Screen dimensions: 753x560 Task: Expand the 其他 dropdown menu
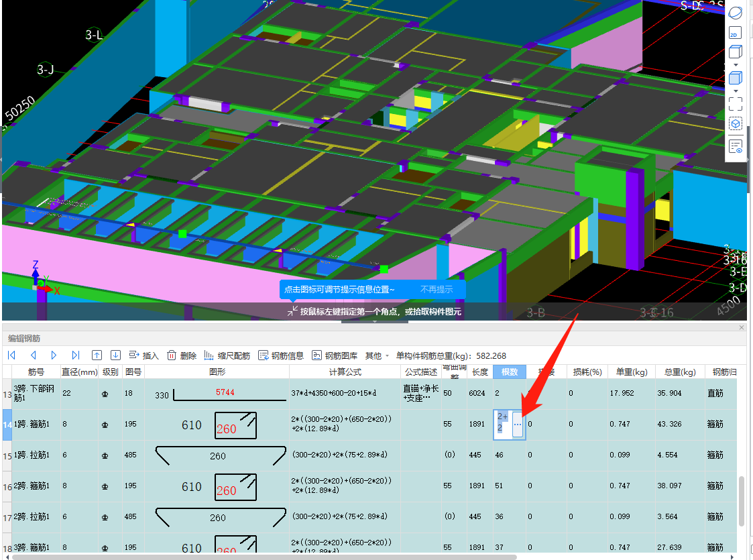coord(377,355)
